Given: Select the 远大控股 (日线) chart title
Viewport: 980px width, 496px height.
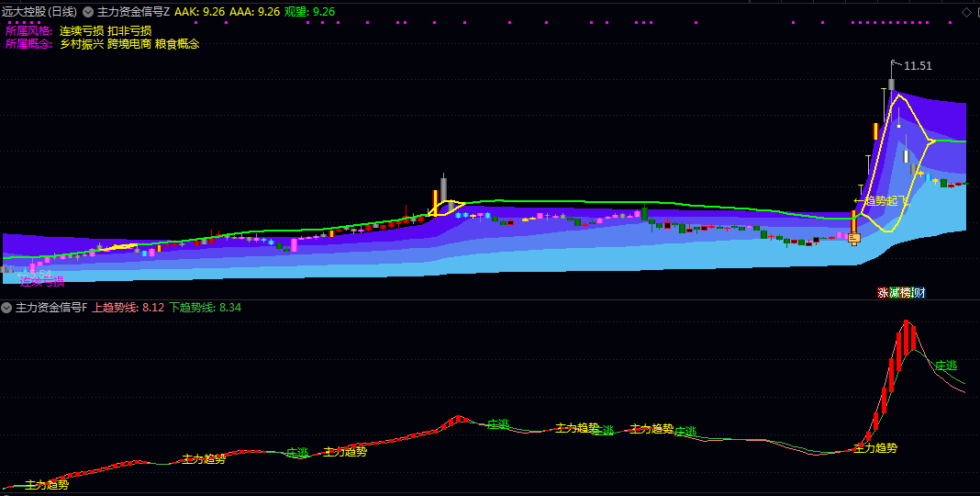Looking at the screenshot, I should [x=40, y=12].
